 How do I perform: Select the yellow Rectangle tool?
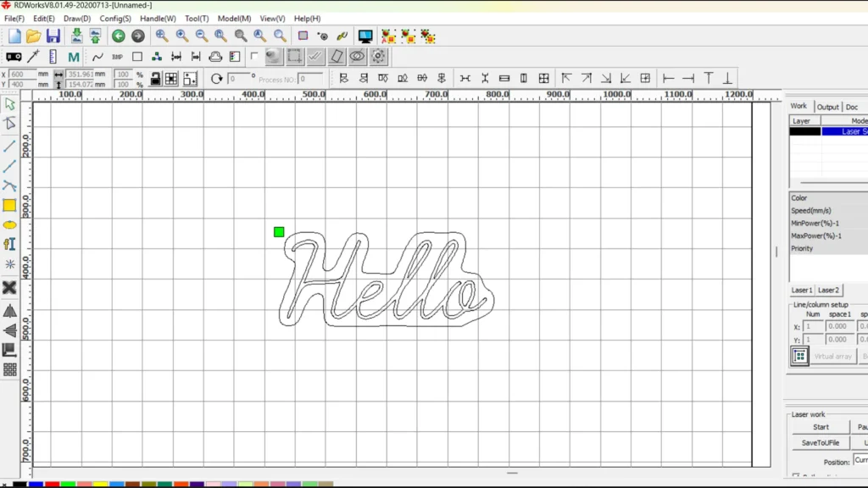click(10, 205)
